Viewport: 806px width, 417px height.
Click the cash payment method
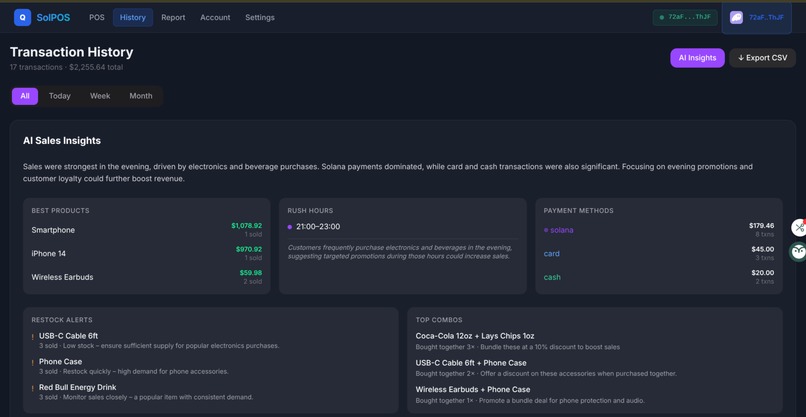coord(552,277)
